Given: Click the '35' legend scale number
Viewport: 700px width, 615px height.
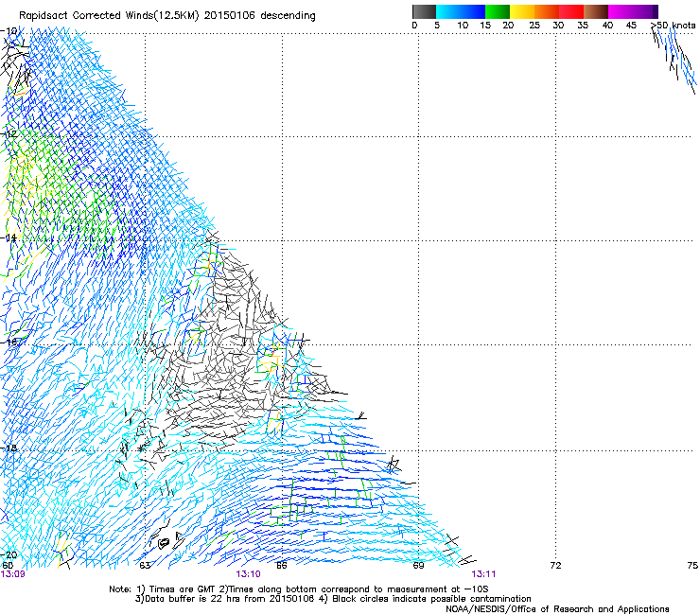Looking at the screenshot, I should 583,26.
